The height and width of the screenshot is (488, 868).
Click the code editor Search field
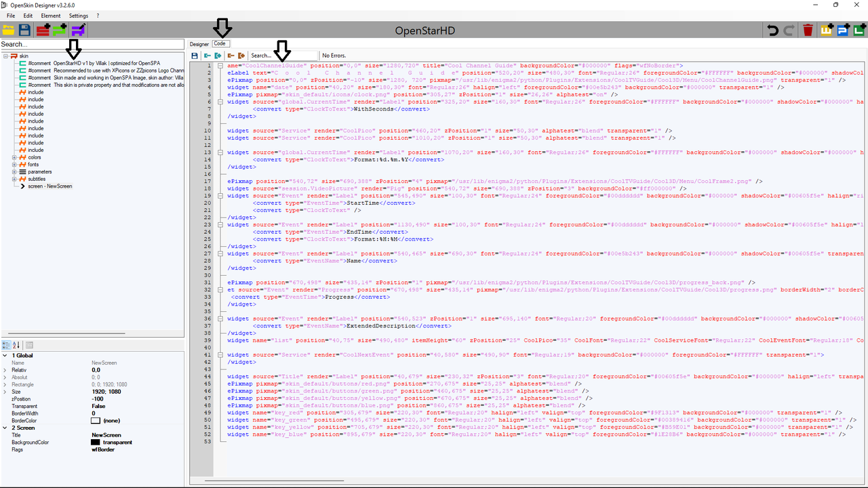[282, 56]
